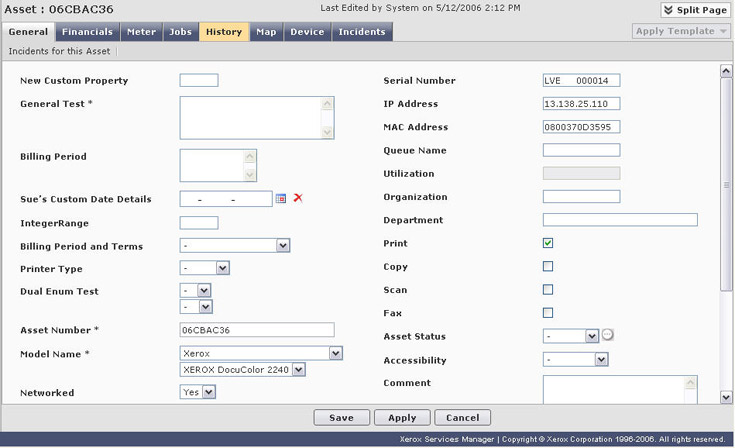Click the Billing Period scroll-up arrow

click(x=250, y=156)
